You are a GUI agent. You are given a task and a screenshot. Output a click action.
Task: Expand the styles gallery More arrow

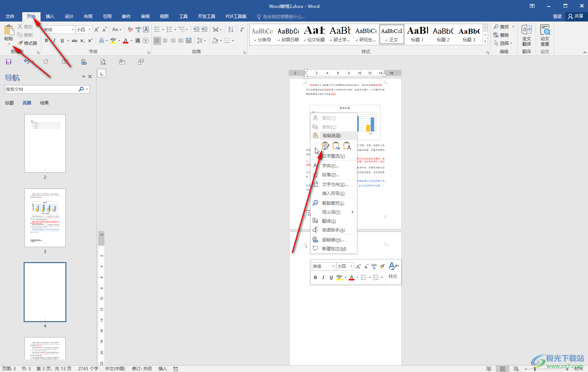pyautogui.click(x=485, y=42)
